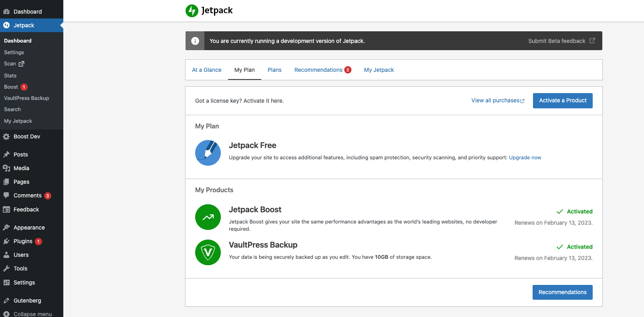Click Jetpack Boost renewal date text

[x=553, y=223]
